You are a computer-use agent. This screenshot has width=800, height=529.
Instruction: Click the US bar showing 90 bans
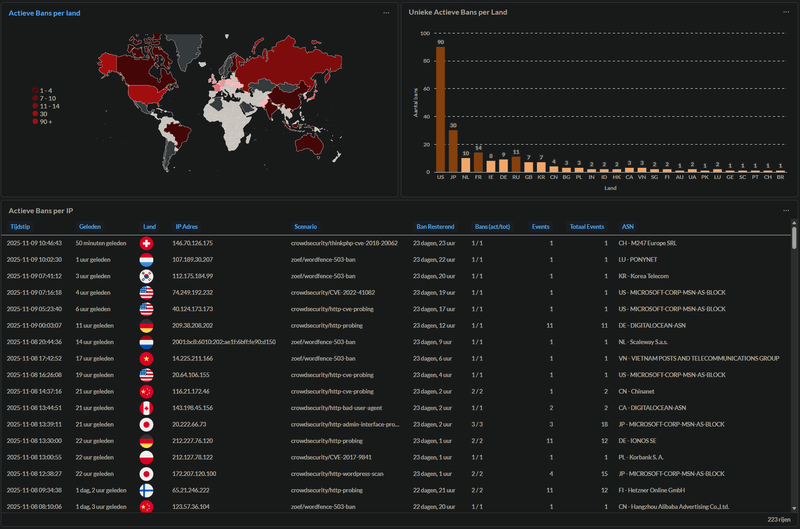point(440,109)
